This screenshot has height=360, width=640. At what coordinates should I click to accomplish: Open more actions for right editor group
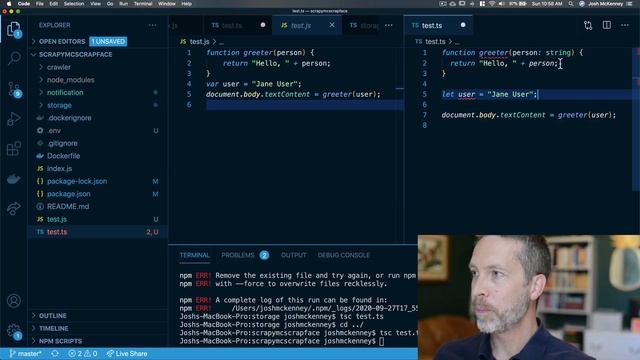pos(625,25)
